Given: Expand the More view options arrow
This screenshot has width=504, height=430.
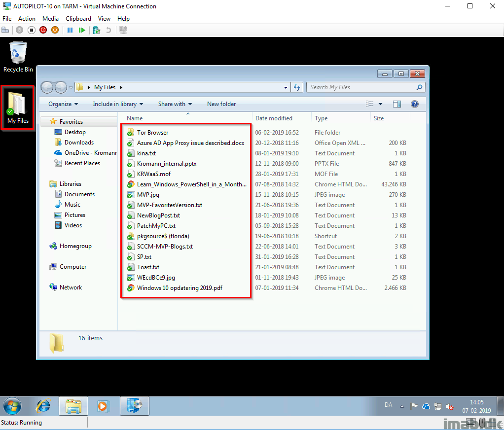Looking at the screenshot, I should coord(381,104).
